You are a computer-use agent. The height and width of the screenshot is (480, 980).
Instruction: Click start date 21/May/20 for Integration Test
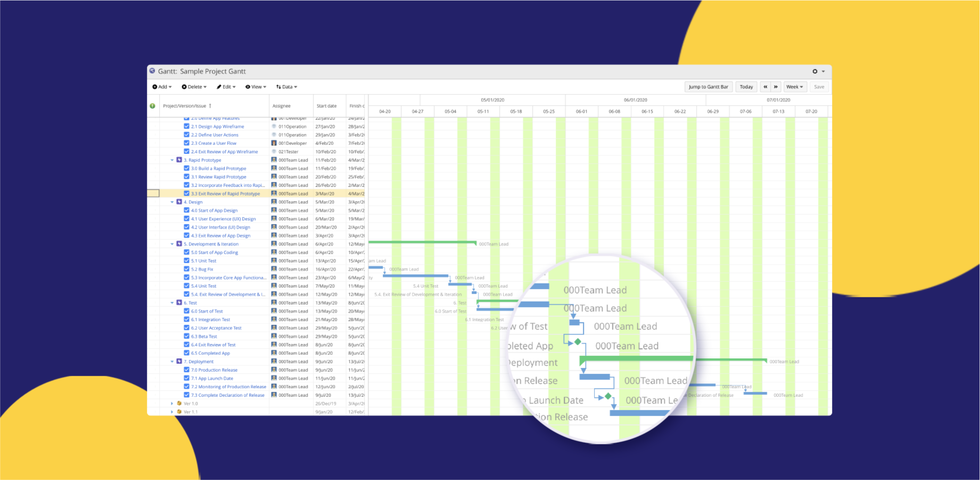(x=326, y=320)
